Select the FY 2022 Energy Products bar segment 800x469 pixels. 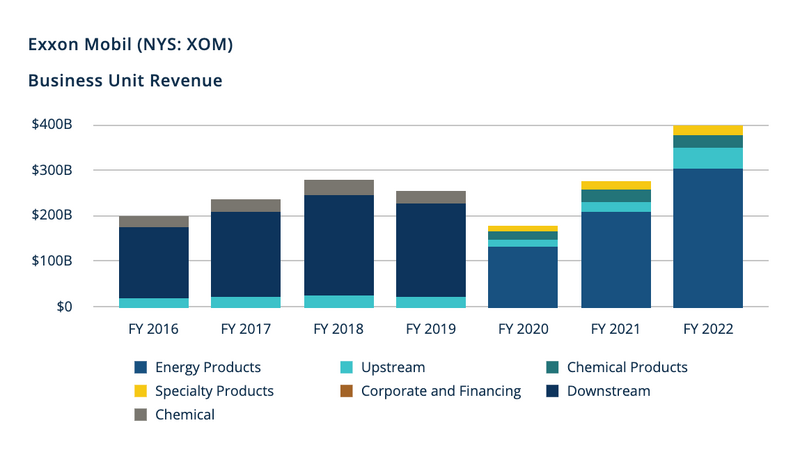point(707,238)
